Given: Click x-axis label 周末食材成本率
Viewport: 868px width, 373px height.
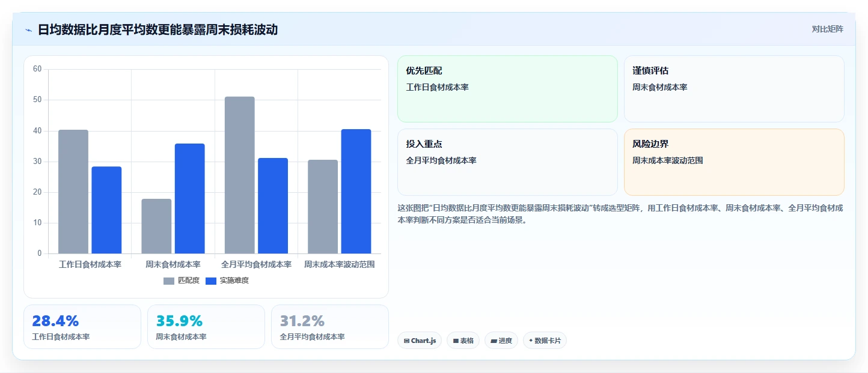Looking at the screenshot, I should click(x=173, y=264).
